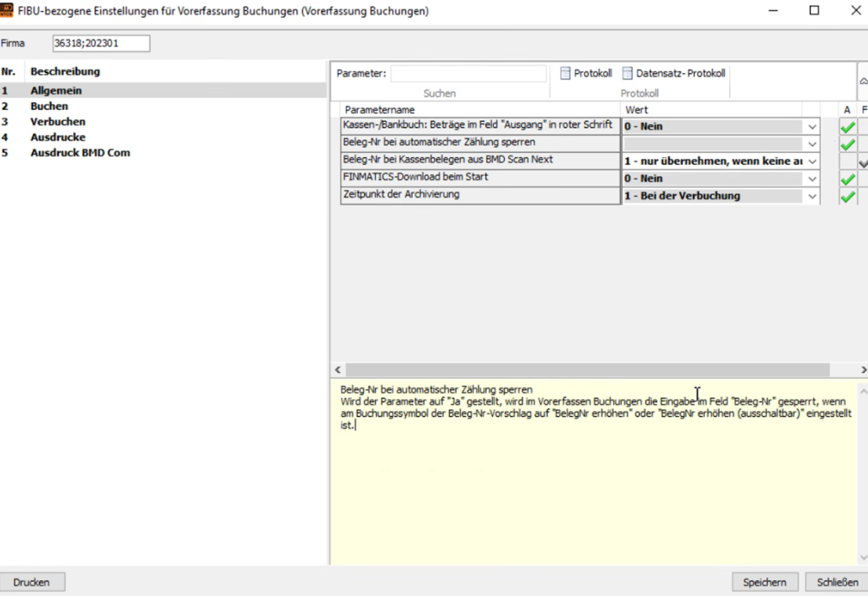The width and height of the screenshot is (868, 596).
Task: Click into the Parameter search field
Action: click(468, 74)
